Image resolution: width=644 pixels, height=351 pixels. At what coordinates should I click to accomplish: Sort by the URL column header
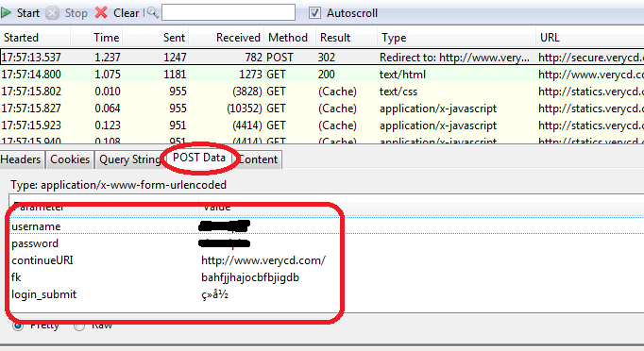(590, 38)
